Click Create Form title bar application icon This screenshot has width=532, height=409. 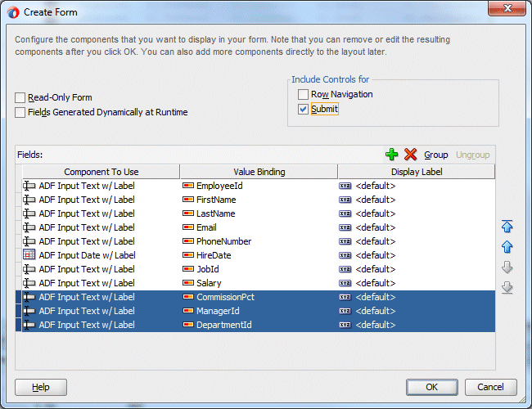click(13, 12)
